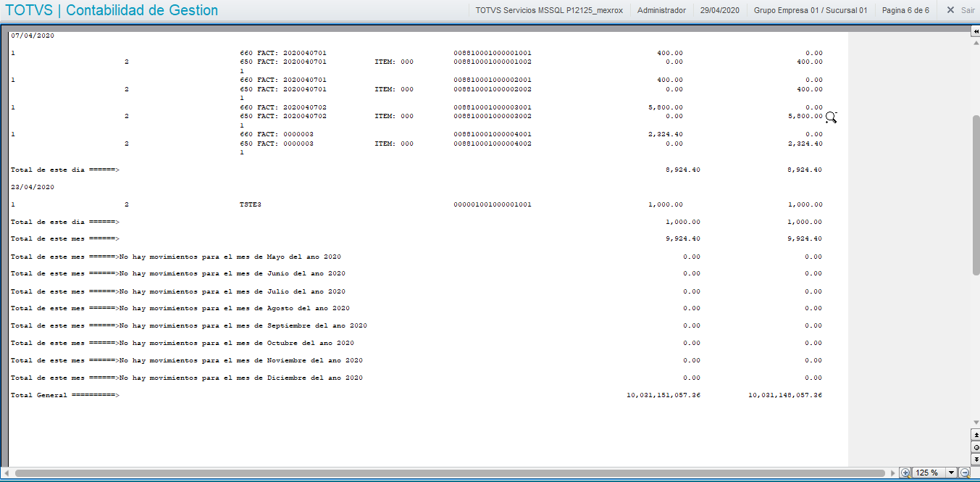Click account code 008810001000003001
Screen dimensions: 980x482
493,107
